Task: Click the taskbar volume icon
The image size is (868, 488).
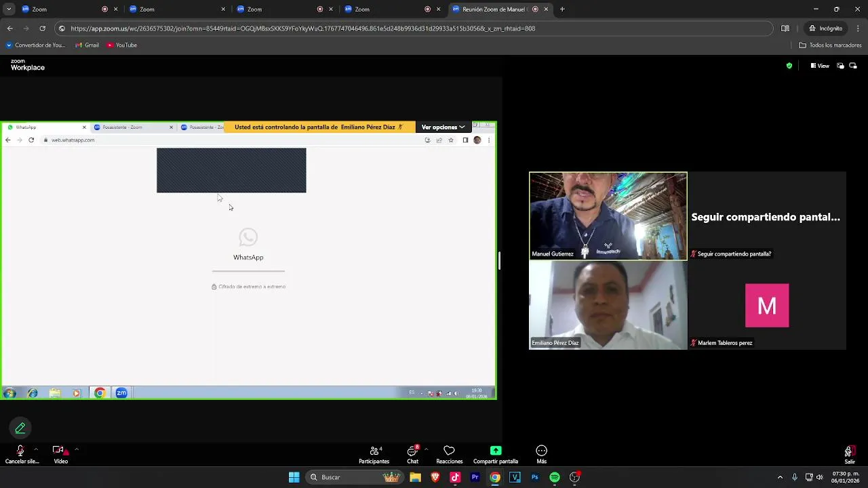Action: (820, 477)
